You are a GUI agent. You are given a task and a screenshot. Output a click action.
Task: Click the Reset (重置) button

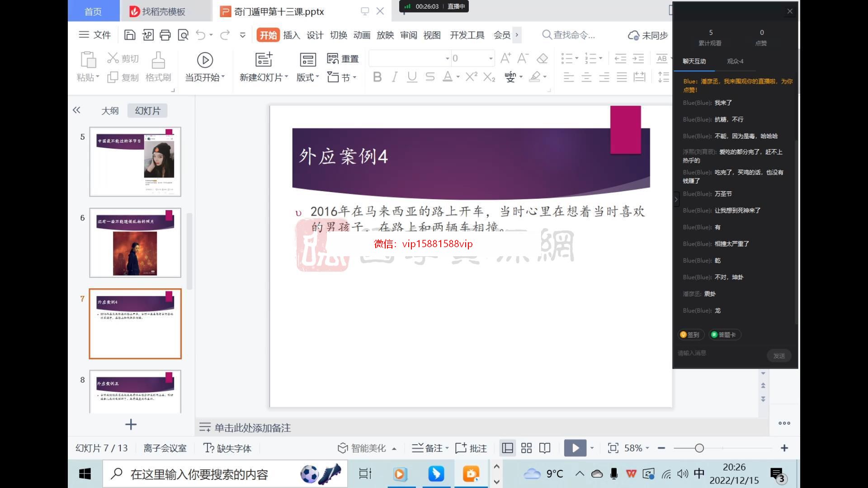point(343,59)
